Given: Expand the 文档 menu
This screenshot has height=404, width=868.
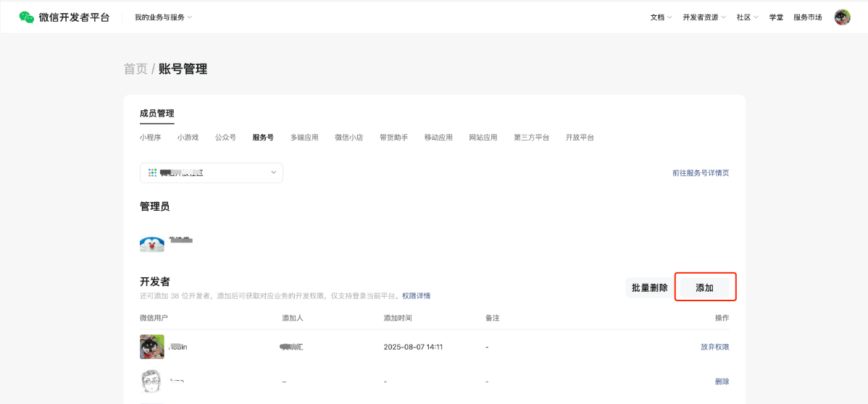Looking at the screenshot, I should (661, 17).
